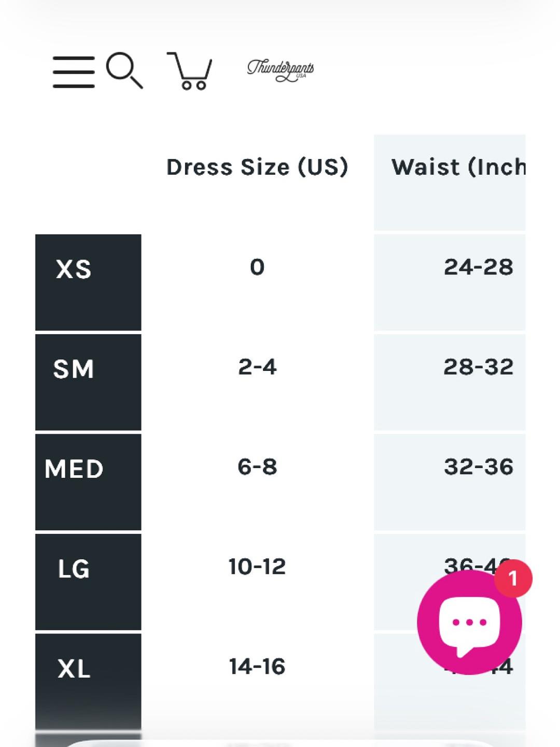View the shopping cart

coord(189,71)
